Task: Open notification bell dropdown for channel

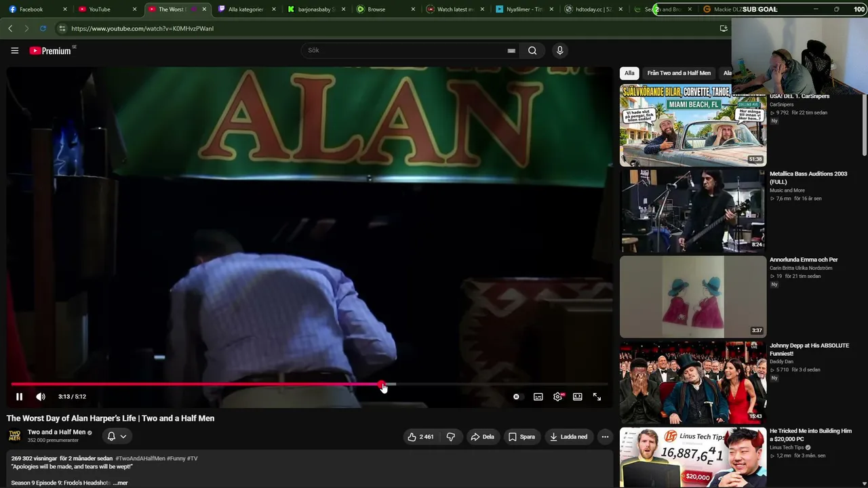Action: [x=117, y=436]
